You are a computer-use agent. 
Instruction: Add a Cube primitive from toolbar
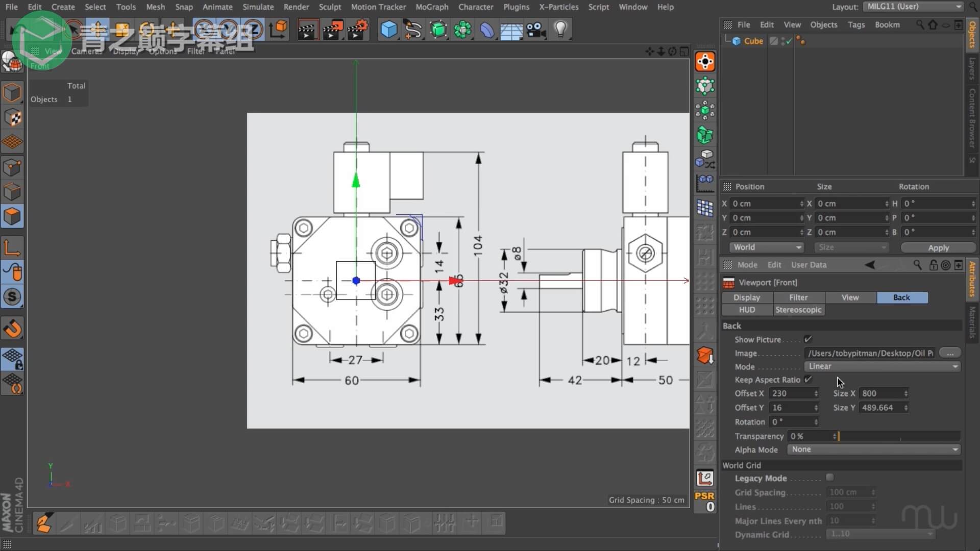click(389, 30)
